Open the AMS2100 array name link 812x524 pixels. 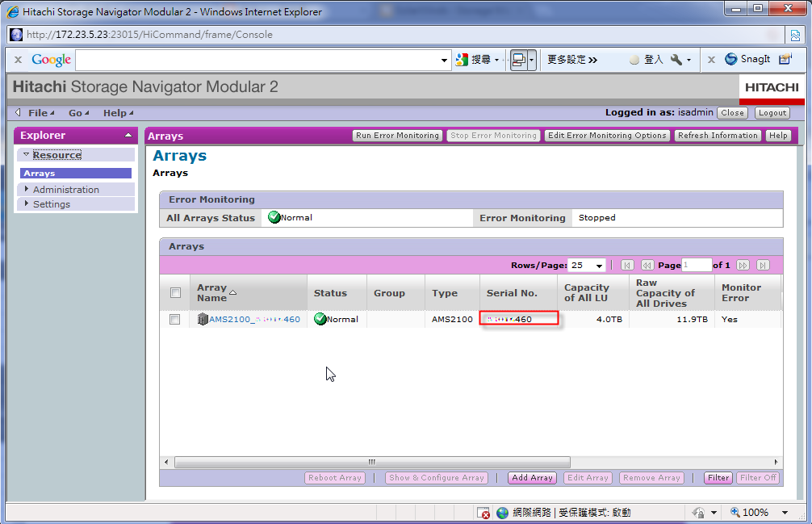(254, 320)
